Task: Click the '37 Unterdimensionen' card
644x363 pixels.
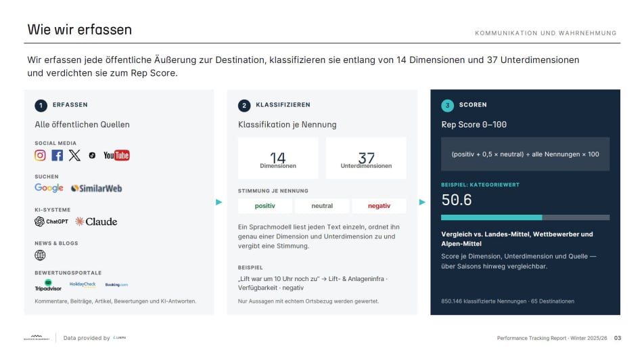Action: coord(366,158)
